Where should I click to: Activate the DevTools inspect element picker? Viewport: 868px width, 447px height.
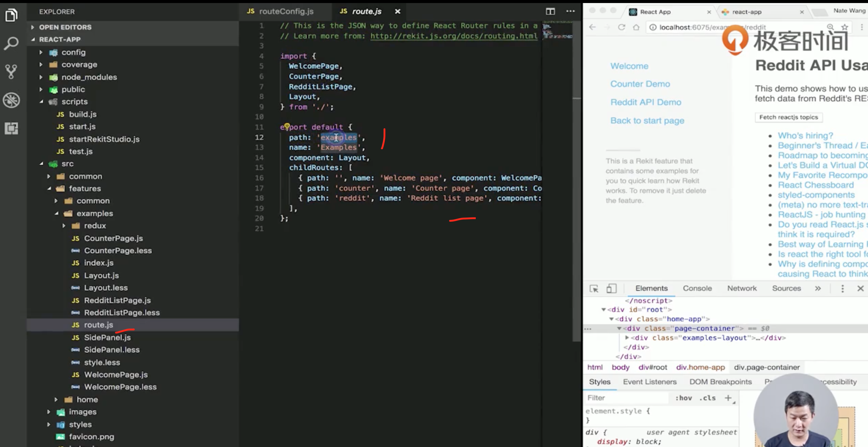594,289
